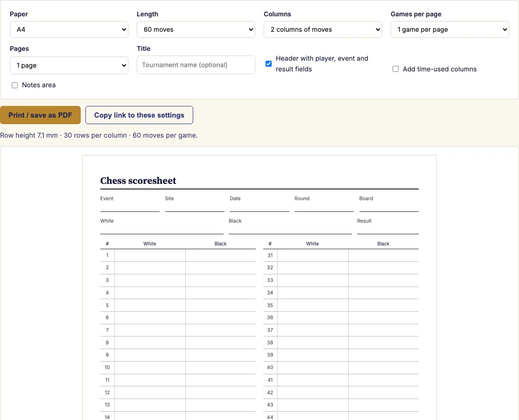The height and width of the screenshot is (420, 519).
Task: Click move number 40 in the scoresheet
Action: tap(270, 367)
